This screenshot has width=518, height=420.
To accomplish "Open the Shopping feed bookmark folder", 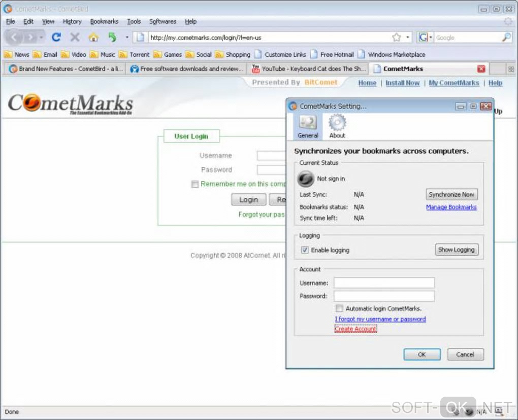I will [x=233, y=54].
